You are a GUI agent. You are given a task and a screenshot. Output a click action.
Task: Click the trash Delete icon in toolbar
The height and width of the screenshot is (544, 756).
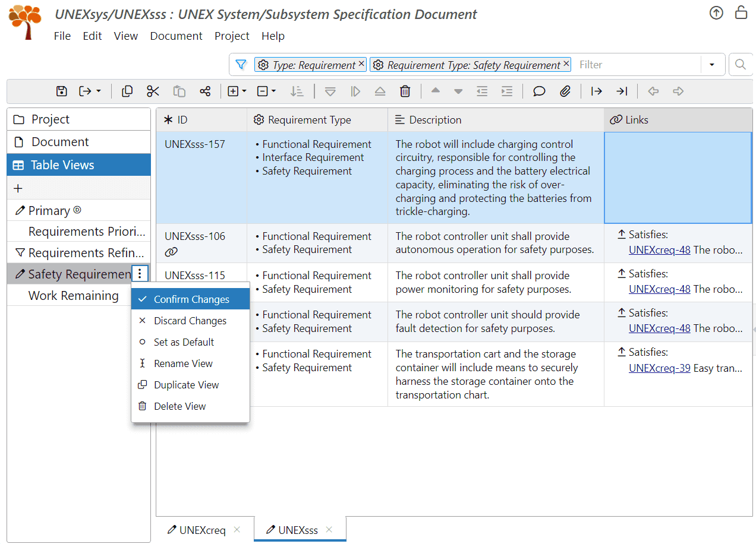coord(405,91)
